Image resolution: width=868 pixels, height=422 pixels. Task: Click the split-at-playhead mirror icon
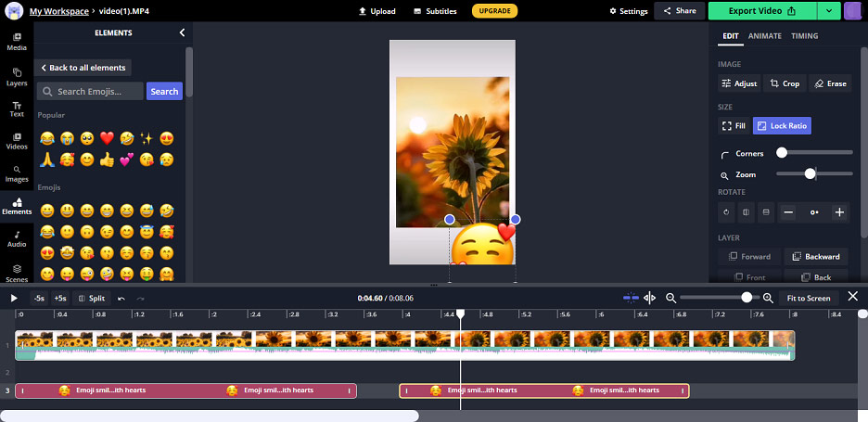(x=650, y=298)
